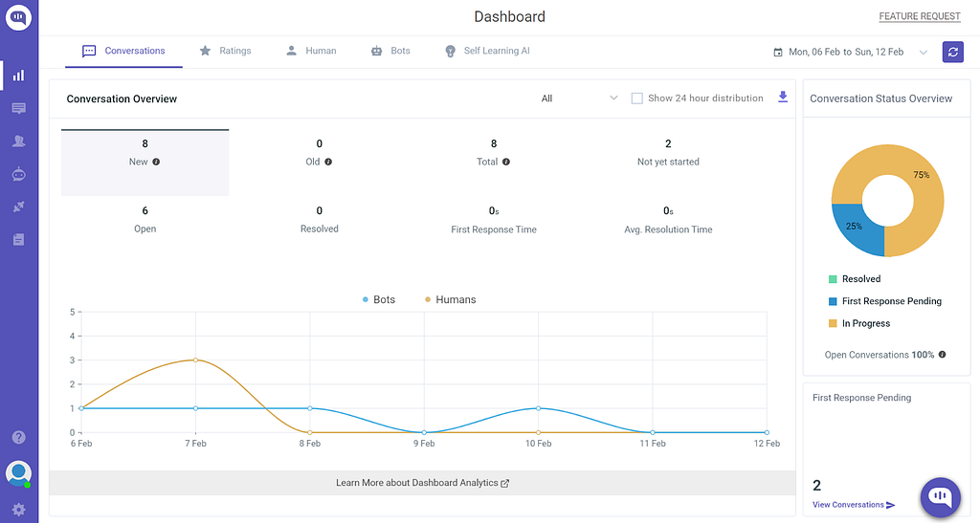Open the help question mark icon
Screen dimensions: 980x523
[19, 437]
